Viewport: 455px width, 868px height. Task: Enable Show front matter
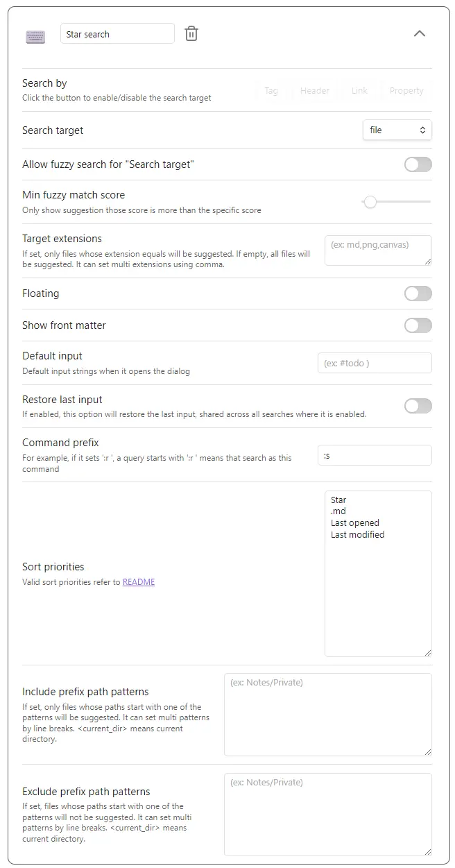pyautogui.click(x=418, y=325)
